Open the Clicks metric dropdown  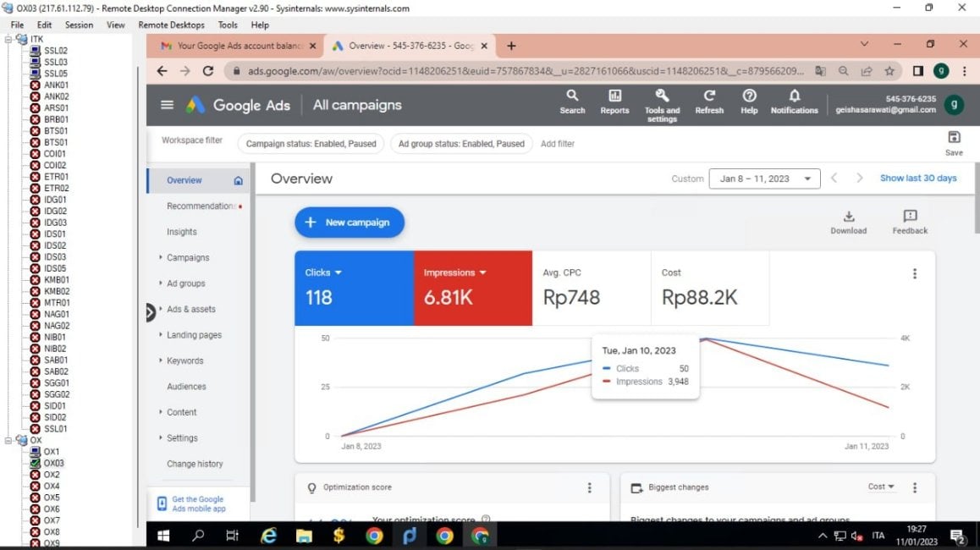[x=323, y=272]
